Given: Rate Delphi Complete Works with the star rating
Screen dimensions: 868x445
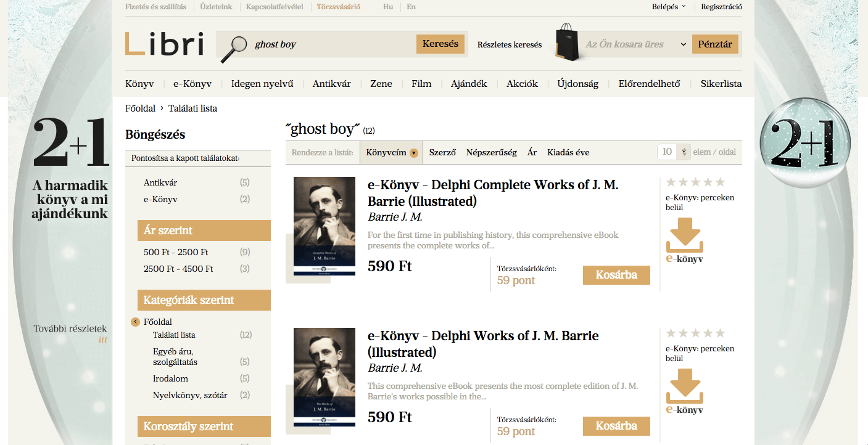Looking at the screenshot, I should [695, 182].
